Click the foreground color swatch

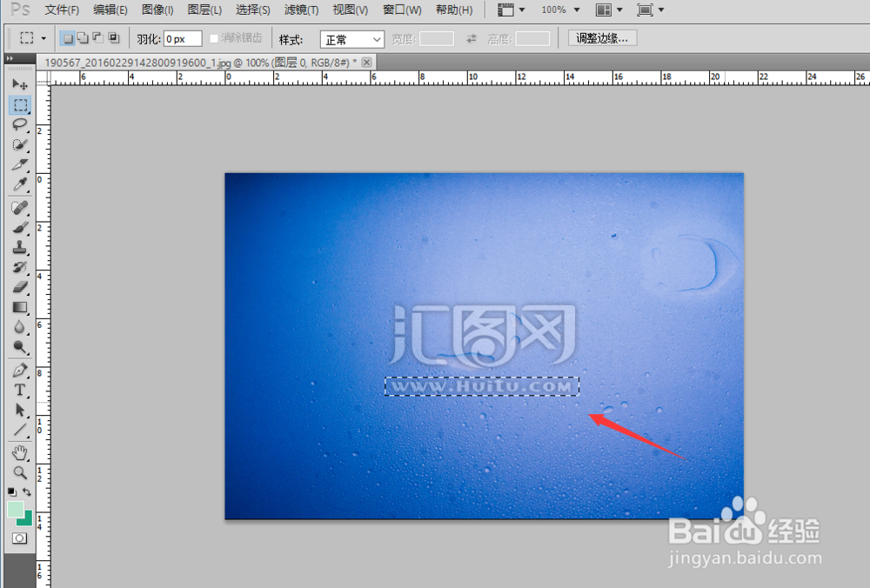pyautogui.click(x=15, y=509)
